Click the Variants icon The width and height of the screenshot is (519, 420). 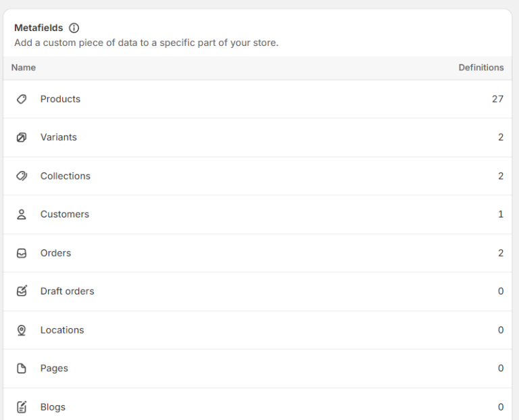click(22, 137)
